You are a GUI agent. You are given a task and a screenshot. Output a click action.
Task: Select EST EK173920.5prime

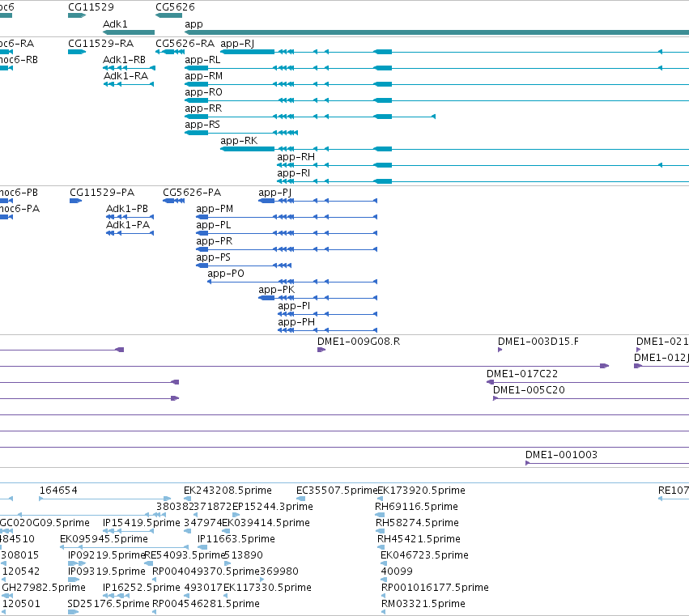[x=421, y=491]
